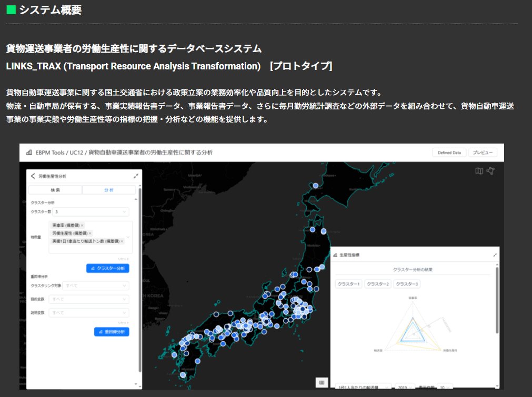Collapse the 労働生産性分析 panel with its shrink icon

(x=136, y=176)
